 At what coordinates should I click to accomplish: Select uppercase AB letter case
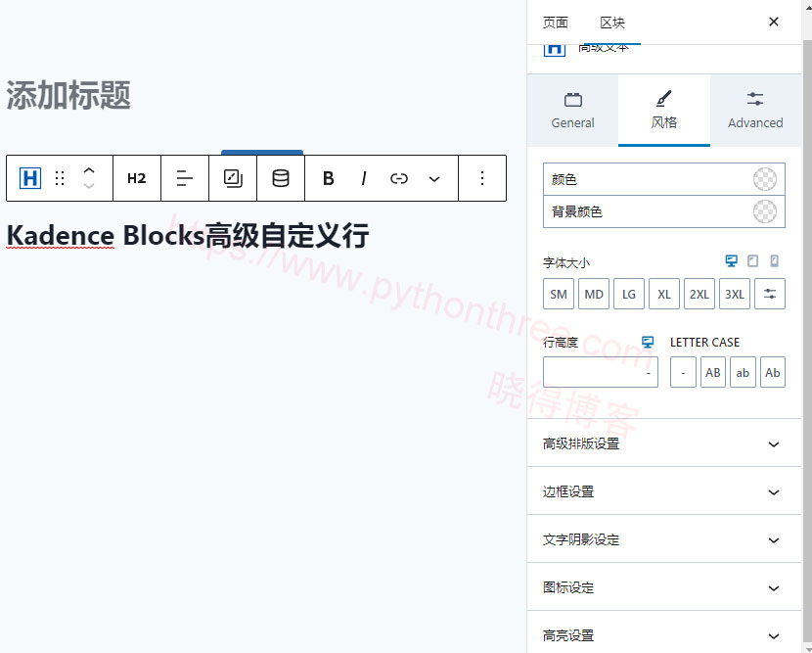point(713,372)
